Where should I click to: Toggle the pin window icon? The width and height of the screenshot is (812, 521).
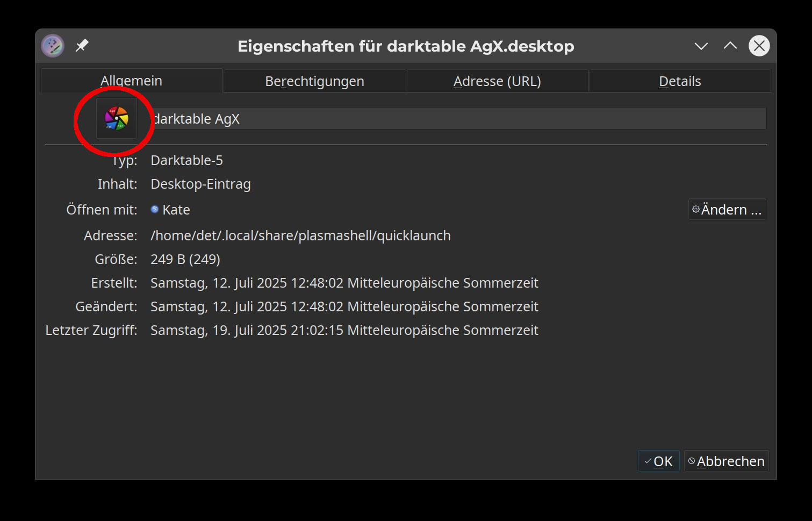82,46
